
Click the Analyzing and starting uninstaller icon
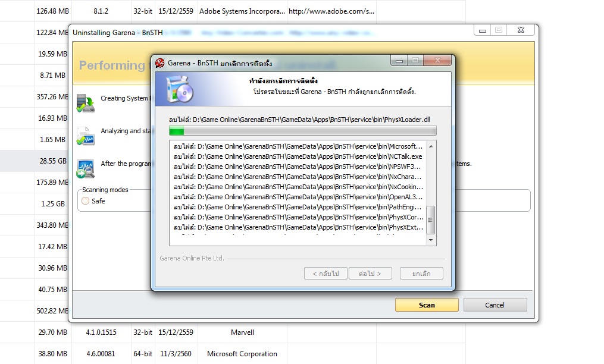(x=86, y=136)
